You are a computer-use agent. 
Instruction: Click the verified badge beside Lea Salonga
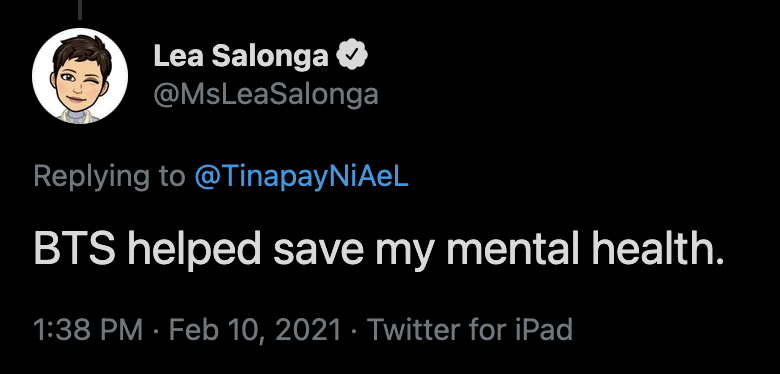tap(353, 55)
